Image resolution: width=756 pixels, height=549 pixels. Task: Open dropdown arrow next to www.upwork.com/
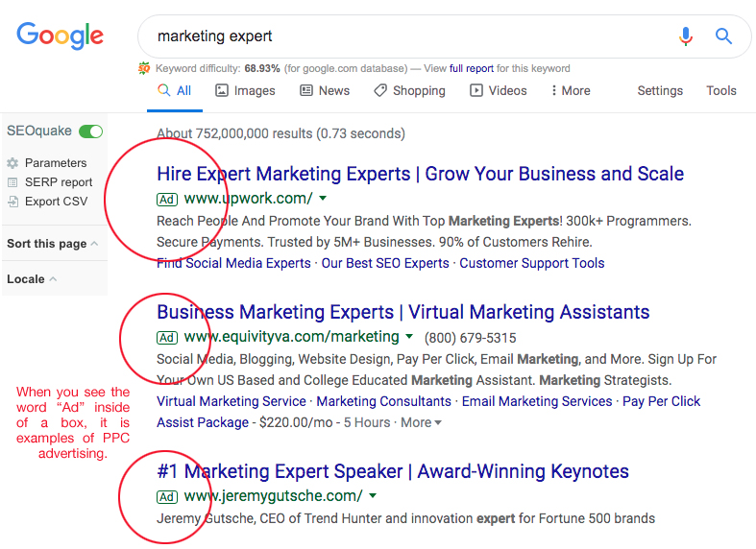323,198
